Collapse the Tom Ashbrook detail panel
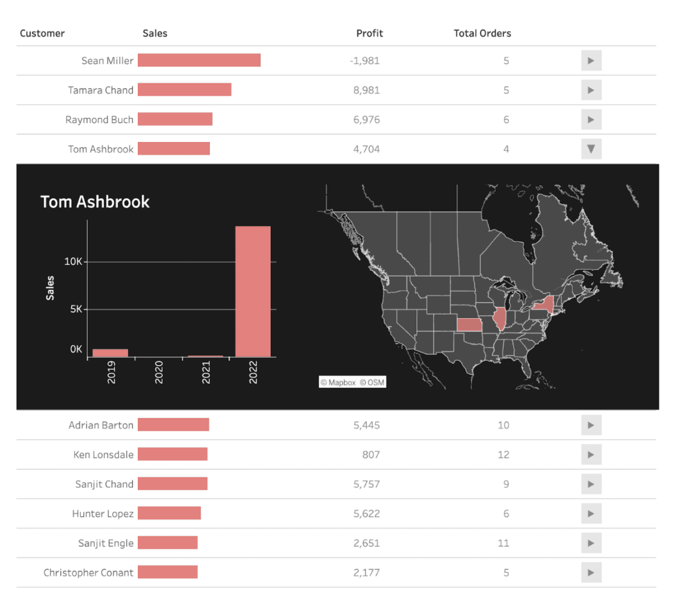 (x=590, y=149)
